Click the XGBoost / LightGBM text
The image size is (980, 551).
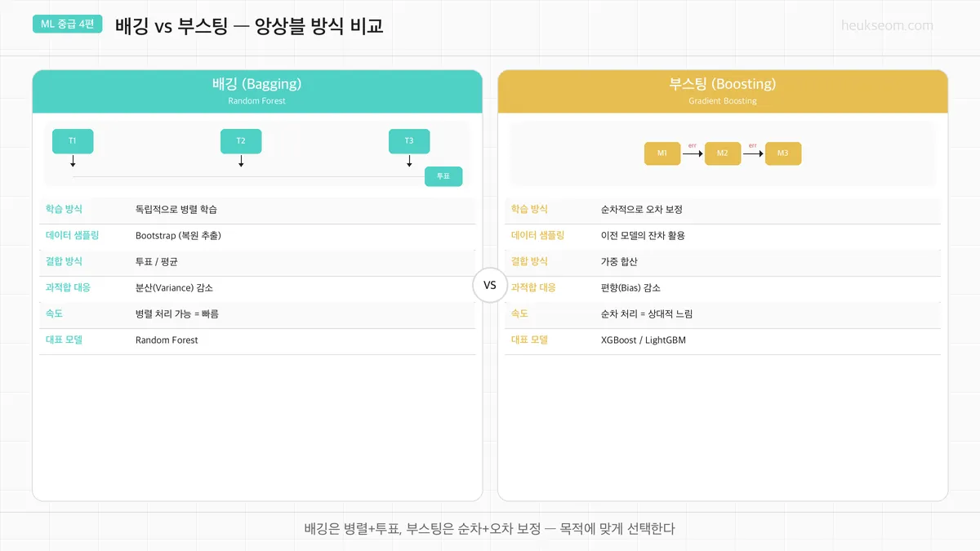[x=643, y=340]
